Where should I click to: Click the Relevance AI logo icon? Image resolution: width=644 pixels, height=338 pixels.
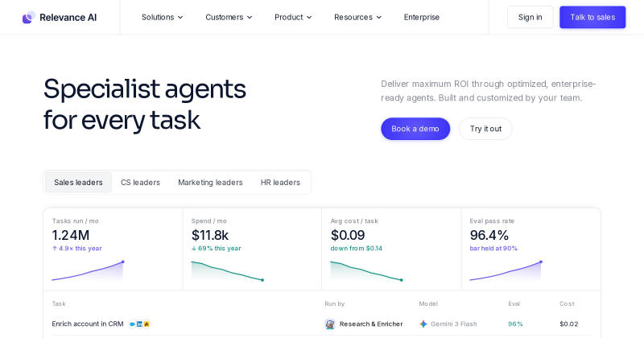[x=28, y=17]
